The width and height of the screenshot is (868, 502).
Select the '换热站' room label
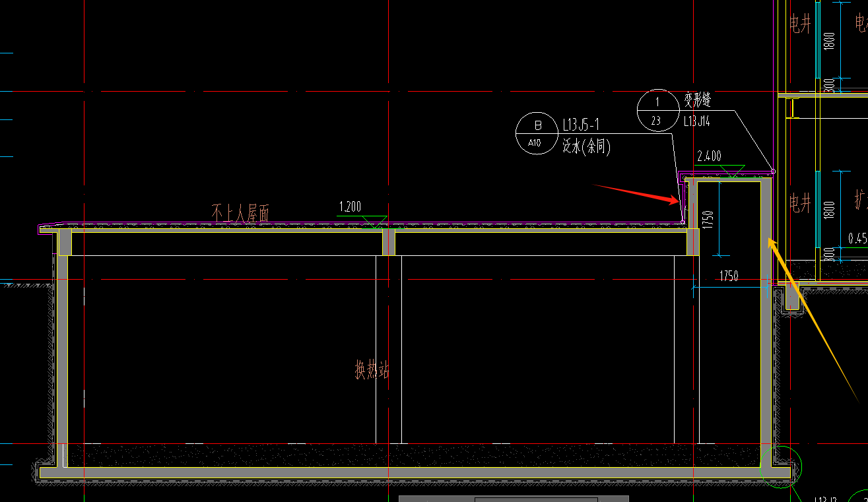(372, 370)
